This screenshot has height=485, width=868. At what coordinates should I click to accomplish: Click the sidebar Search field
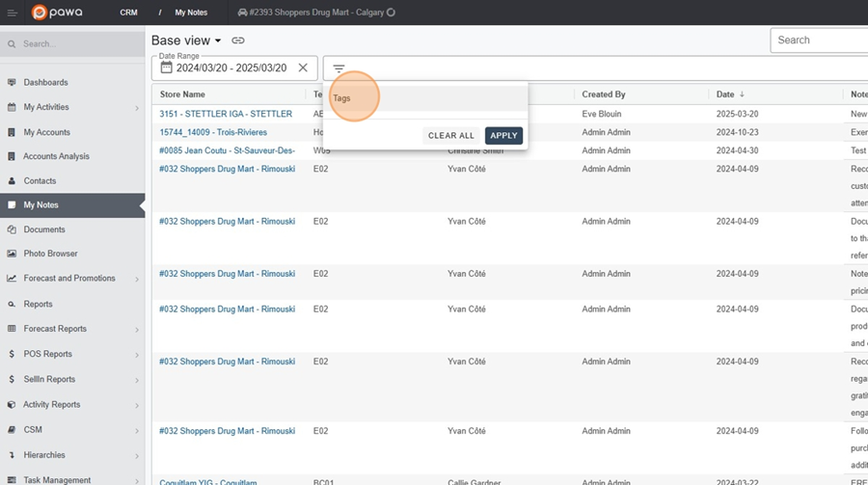pyautogui.click(x=72, y=44)
